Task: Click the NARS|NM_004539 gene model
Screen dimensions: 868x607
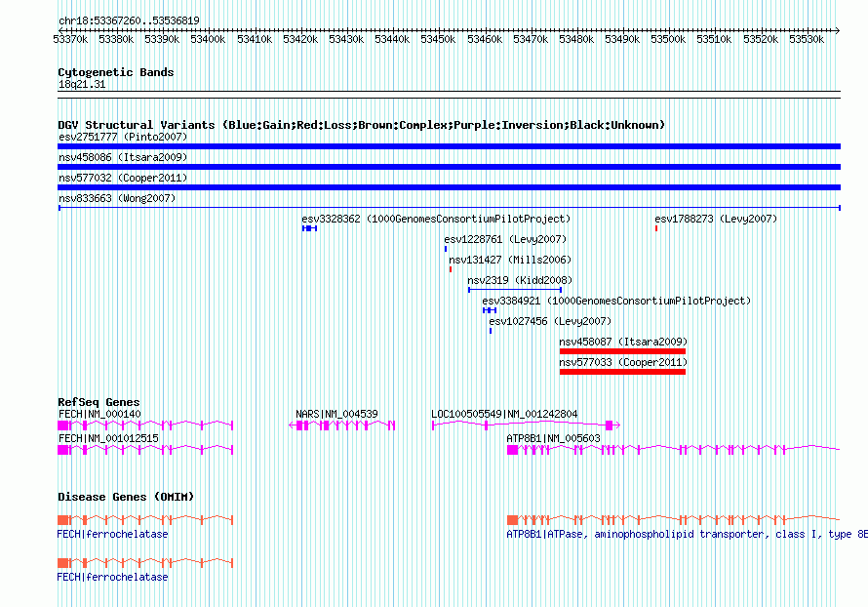Action: point(342,425)
